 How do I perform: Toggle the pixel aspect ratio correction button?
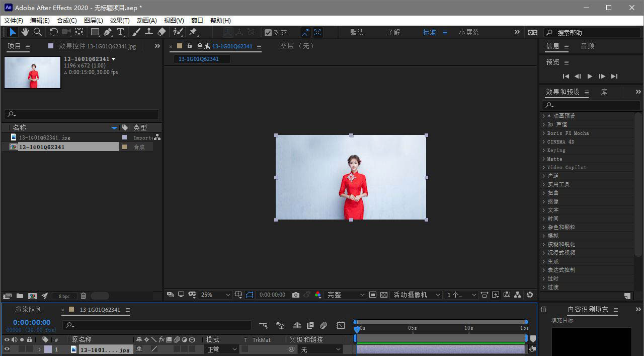(484, 295)
